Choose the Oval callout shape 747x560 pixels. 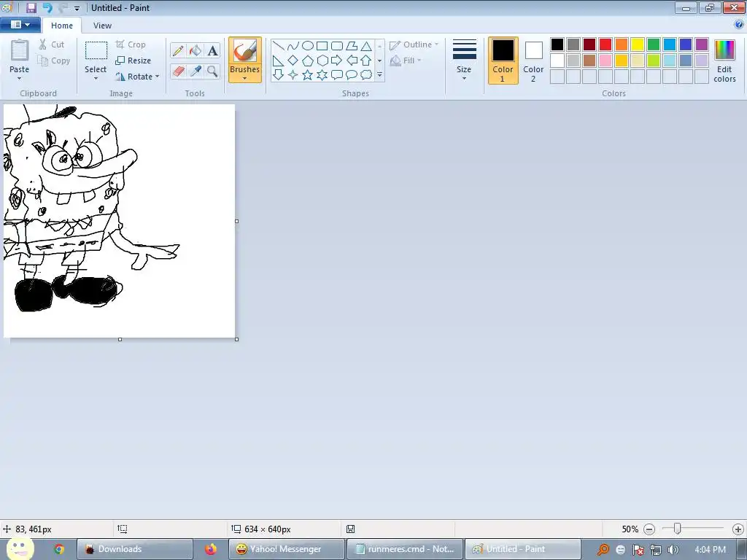(352, 75)
